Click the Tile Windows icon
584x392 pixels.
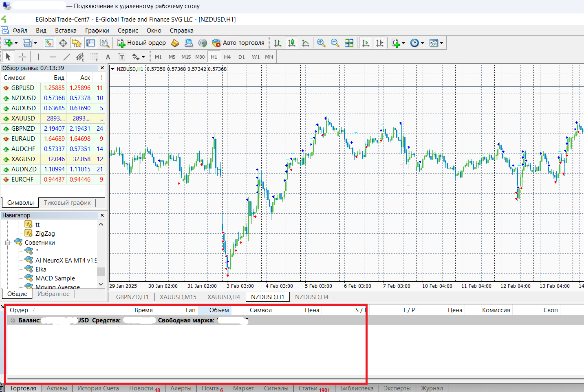[x=349, y=43]
